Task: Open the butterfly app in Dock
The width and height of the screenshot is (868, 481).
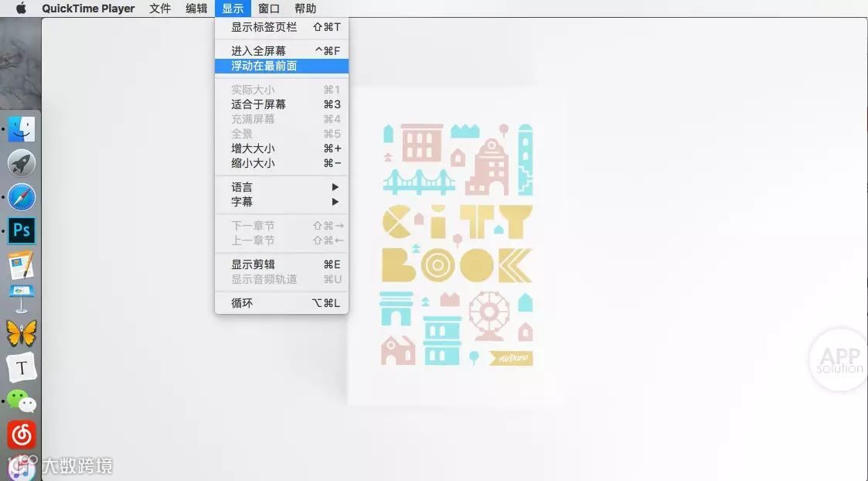Action: click(x=22, y=333)
